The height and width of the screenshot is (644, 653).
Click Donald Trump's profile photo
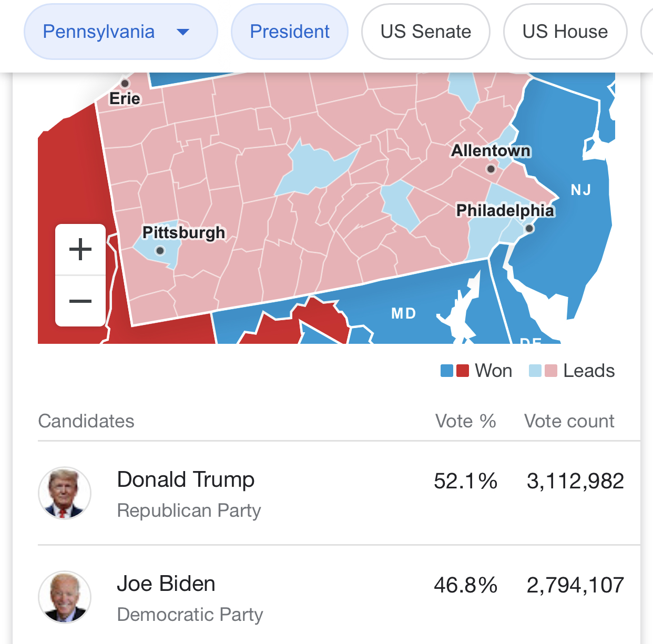point(65,493)
